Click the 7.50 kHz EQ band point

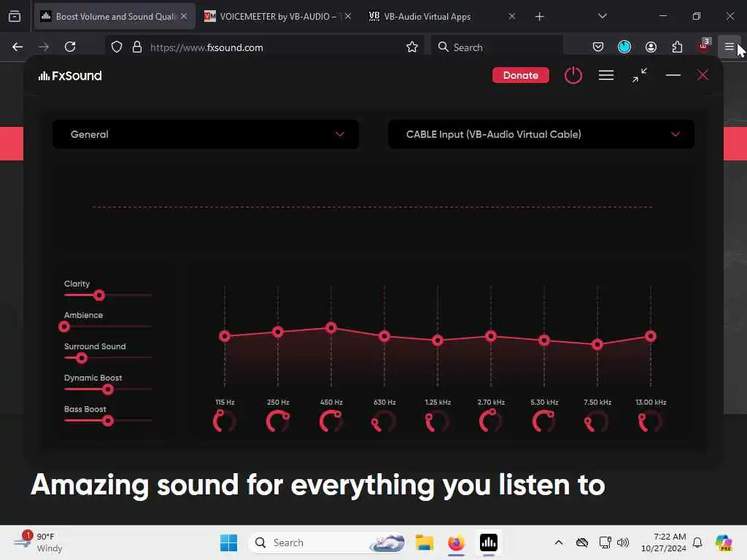pos(597,344)
